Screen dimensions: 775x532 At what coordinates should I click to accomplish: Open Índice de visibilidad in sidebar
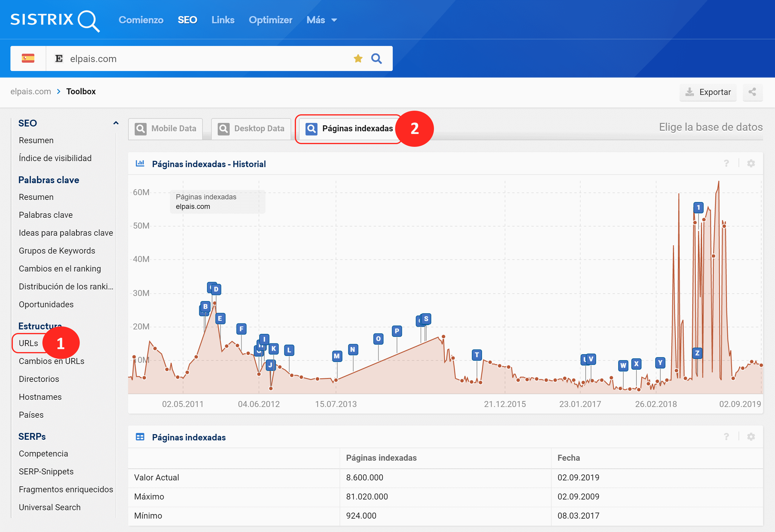[x=55, y=158]
